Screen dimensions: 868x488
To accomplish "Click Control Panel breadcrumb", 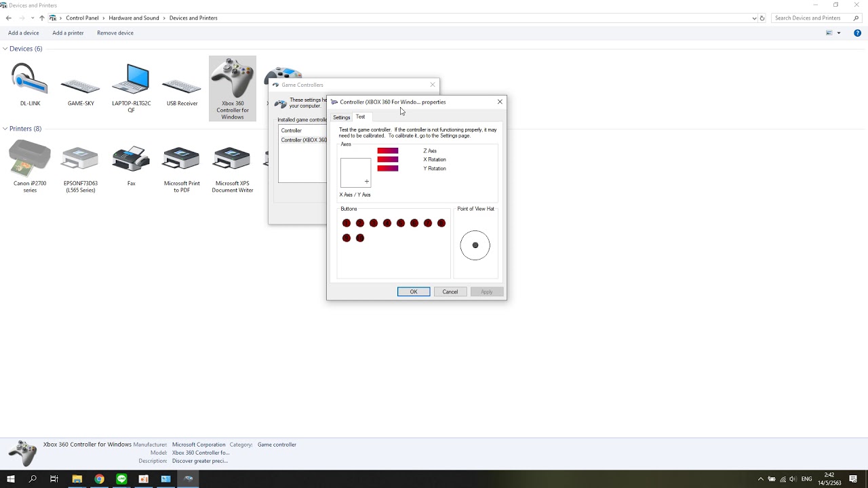I will click(x=82, y=18).
